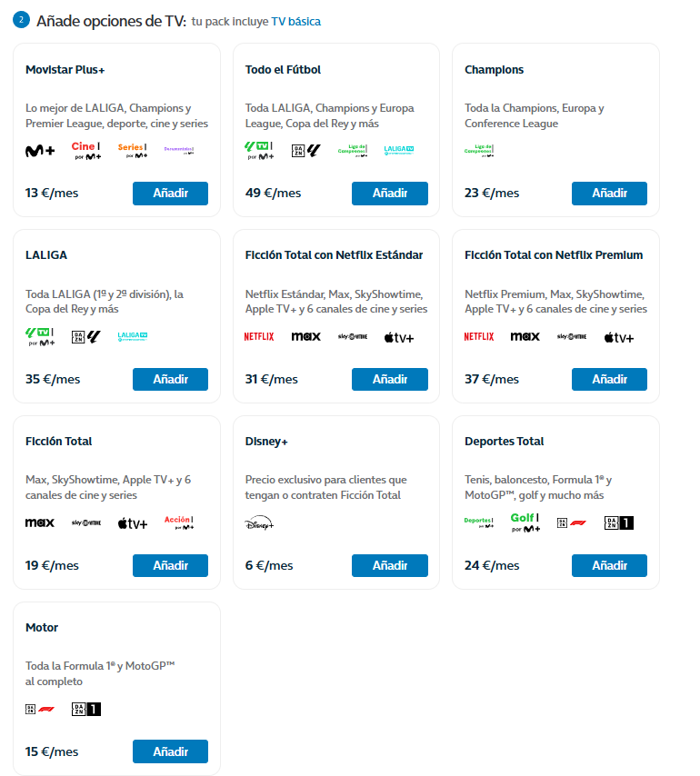Click the Acción por M+ channel logo
Screen dimensions: 700x776
pyautogui.click(x=179, y=522)
